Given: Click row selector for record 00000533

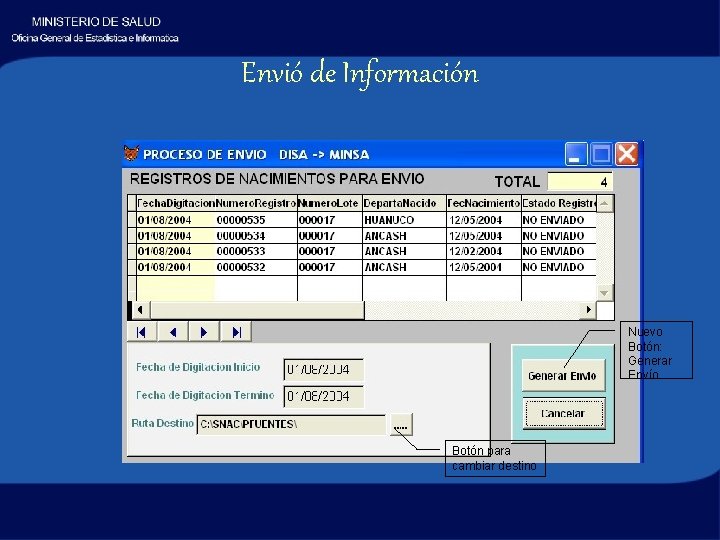Looking at the screenshot, I should (x=132, y=252).
